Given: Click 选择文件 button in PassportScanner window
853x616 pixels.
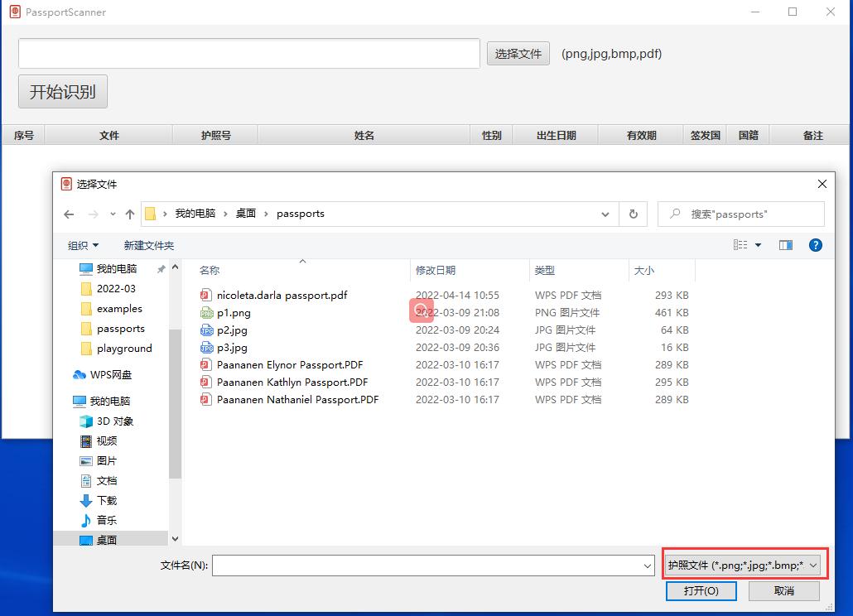Looking at the screenshot, I should (518, 54).
